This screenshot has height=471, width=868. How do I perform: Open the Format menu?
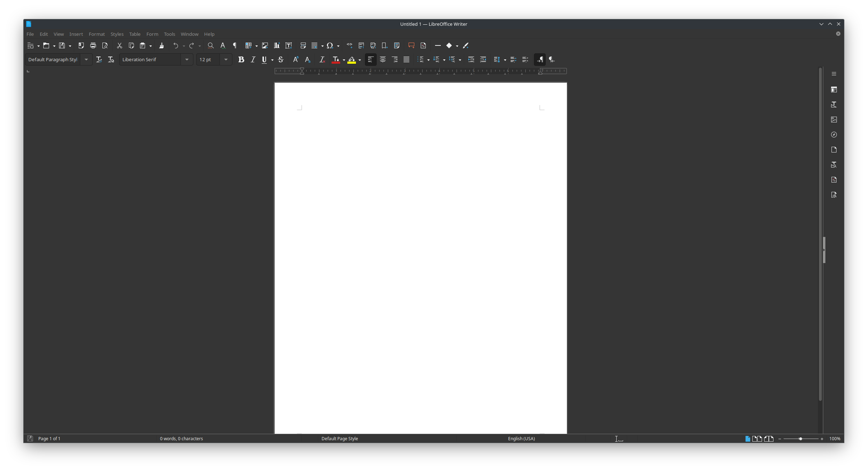97,34
